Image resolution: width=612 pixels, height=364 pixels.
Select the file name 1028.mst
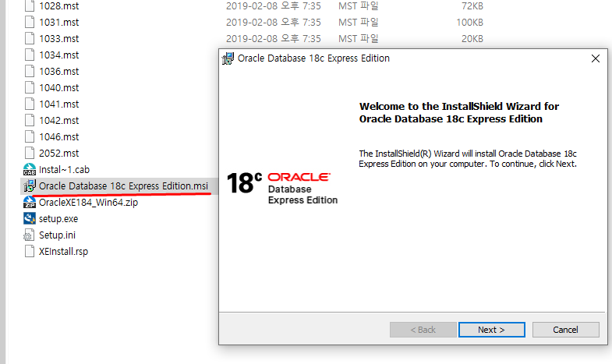[59, 6]
